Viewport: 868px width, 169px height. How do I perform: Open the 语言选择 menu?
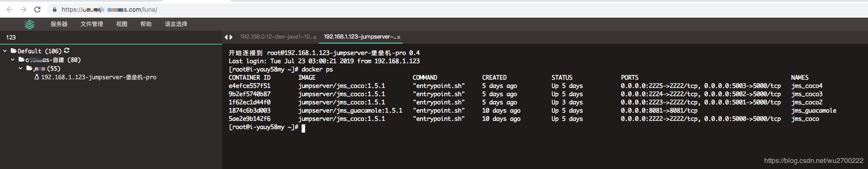pos(176,24)
